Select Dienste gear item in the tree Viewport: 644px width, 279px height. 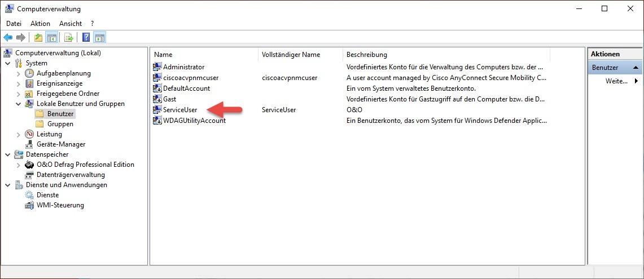[47, 195]
